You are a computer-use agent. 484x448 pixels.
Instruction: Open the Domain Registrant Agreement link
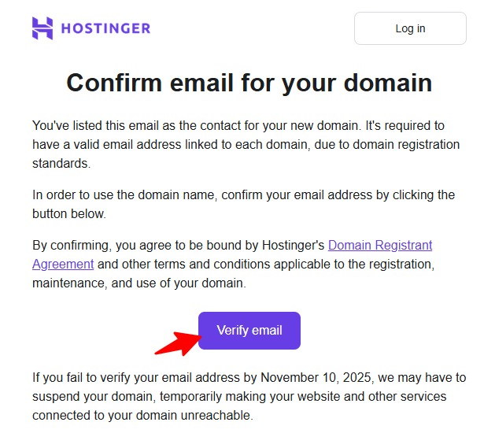pyautogui.click(x=379, y=246)
